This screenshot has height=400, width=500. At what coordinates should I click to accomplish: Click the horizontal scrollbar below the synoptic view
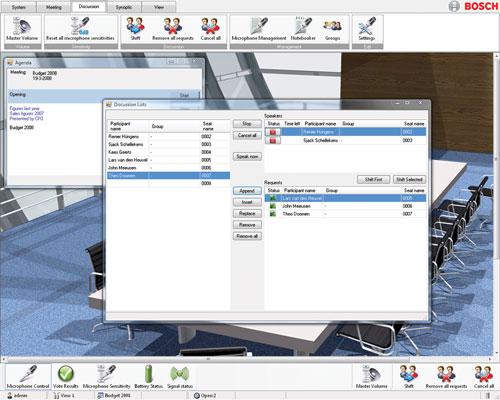coord(247,359)
